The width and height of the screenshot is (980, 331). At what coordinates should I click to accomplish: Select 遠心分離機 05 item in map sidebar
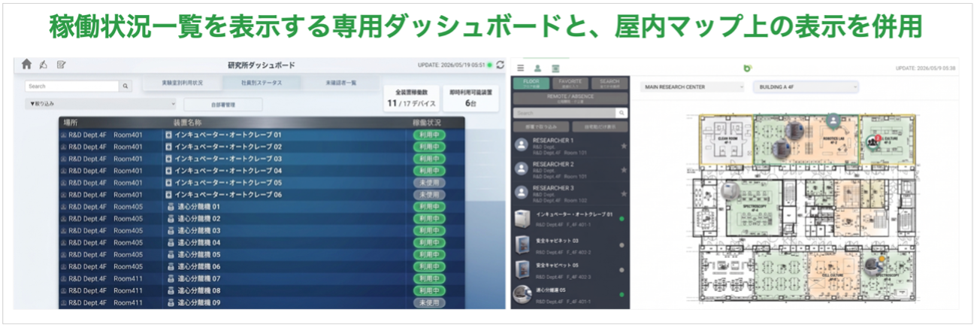tap(570, 293)
